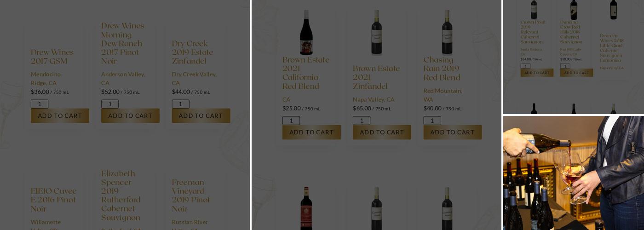644x230 pixels.
Task: Select quantity input for Chasing Rain Red Blend
Action: (432, 121)
